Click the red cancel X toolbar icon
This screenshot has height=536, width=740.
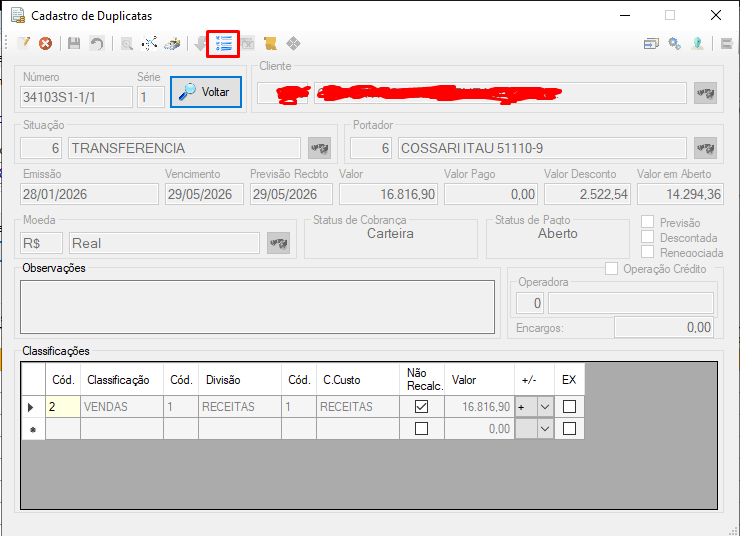click(45, 44)
